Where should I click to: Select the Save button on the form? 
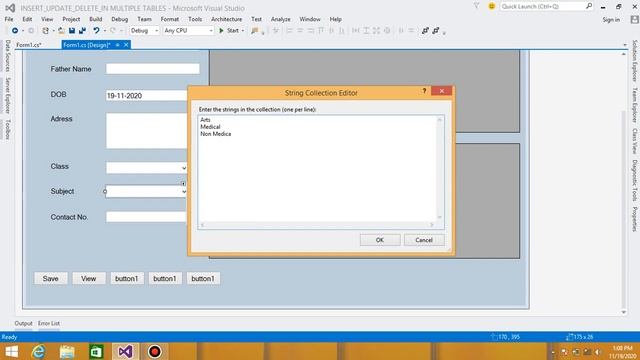point(51,278)
